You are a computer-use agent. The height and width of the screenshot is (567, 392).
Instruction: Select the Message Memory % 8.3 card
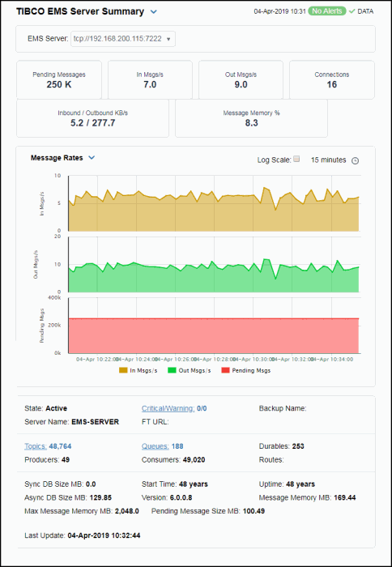pyautogui.click(x=251, y=118)
